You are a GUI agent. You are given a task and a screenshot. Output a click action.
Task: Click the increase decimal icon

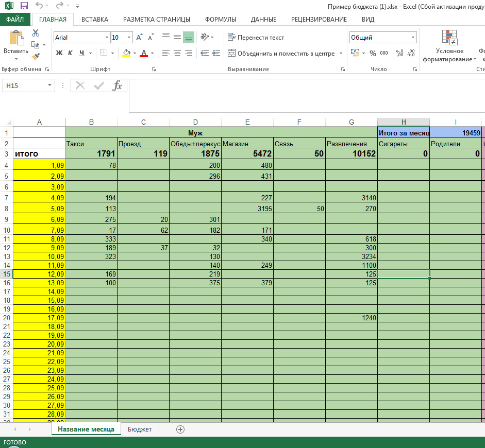click(399, 53)
